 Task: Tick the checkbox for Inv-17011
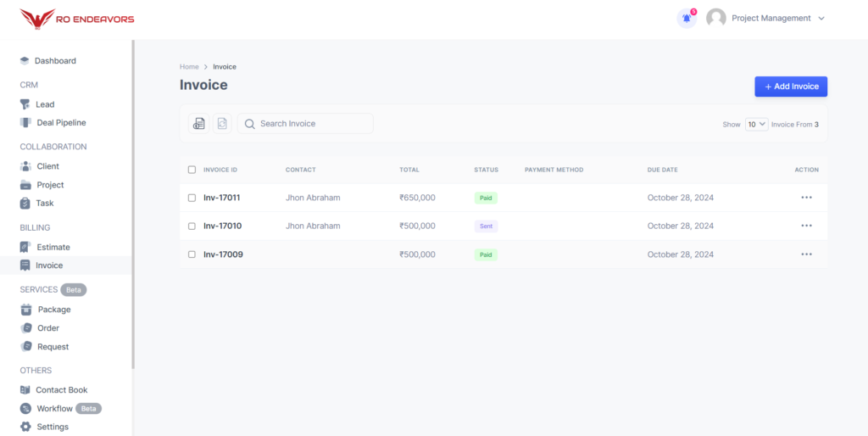(x=192, y=198)
